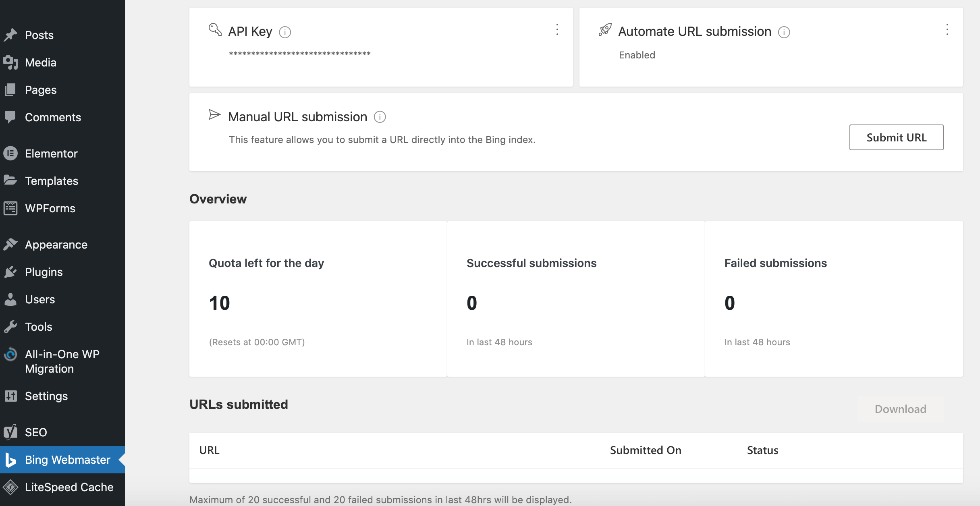980x506 pixels.
Task: Click the API Key info icon
Action: (285, 32)
